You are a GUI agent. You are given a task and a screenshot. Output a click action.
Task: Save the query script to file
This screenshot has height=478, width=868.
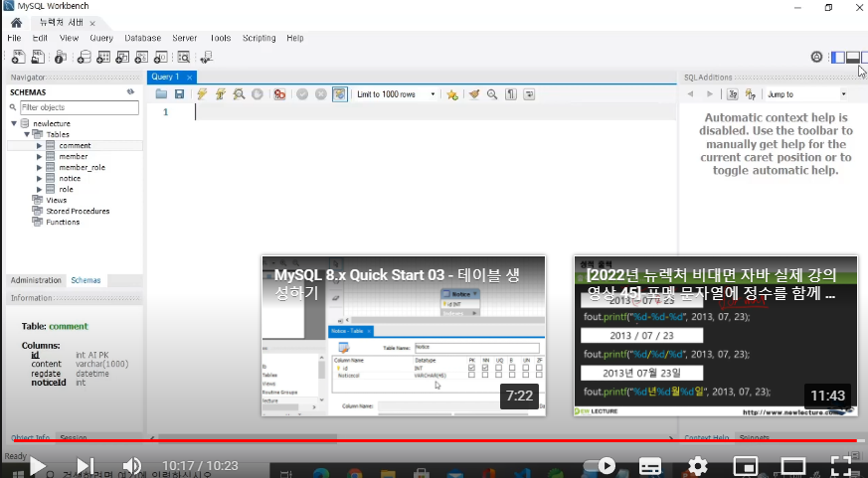[179, 94]
